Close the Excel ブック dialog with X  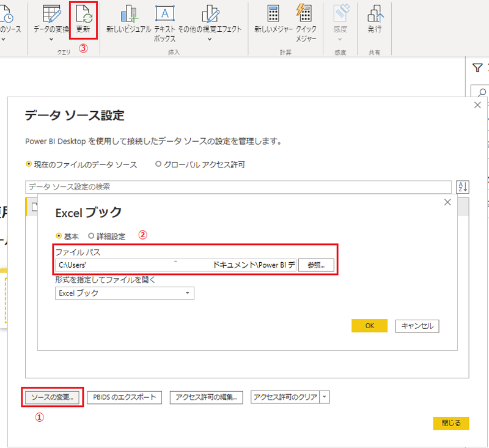[x=447, y=202]
